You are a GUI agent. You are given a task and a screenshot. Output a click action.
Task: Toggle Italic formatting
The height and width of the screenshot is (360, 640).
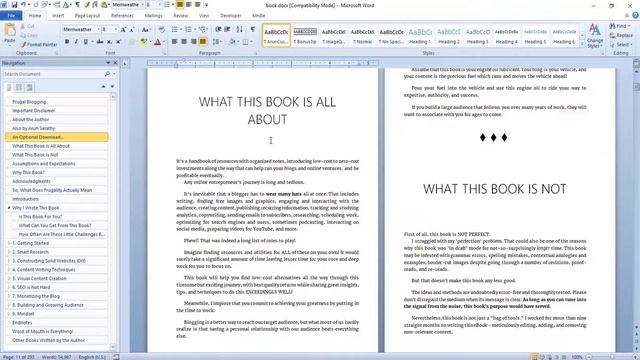[x=76, y=42]
